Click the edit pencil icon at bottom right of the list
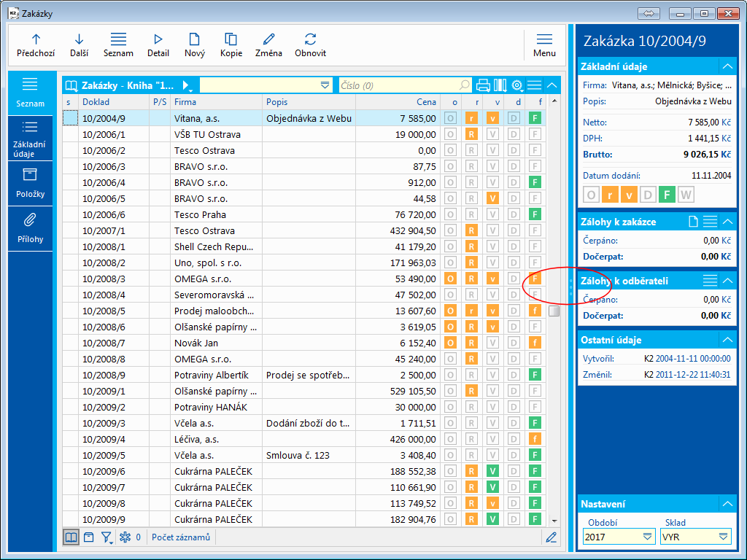 (x=551, y=537)
